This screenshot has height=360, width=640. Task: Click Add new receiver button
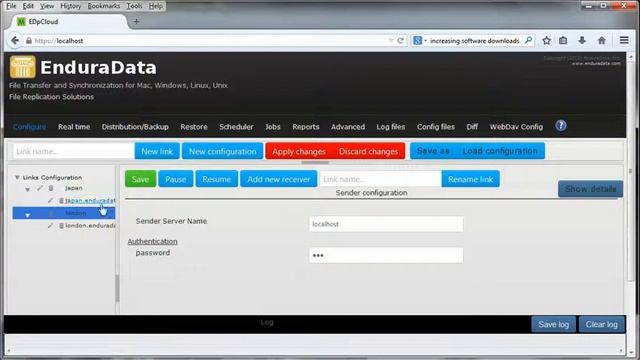(279, 179)
